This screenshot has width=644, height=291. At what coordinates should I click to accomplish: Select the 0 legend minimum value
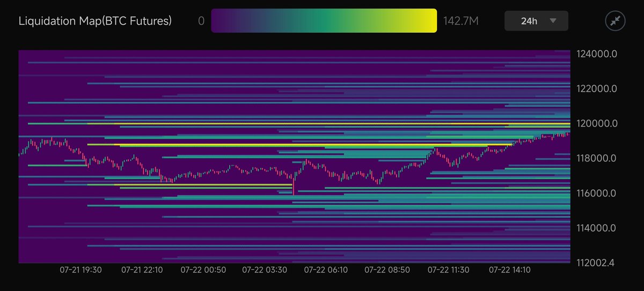point(201,21)
